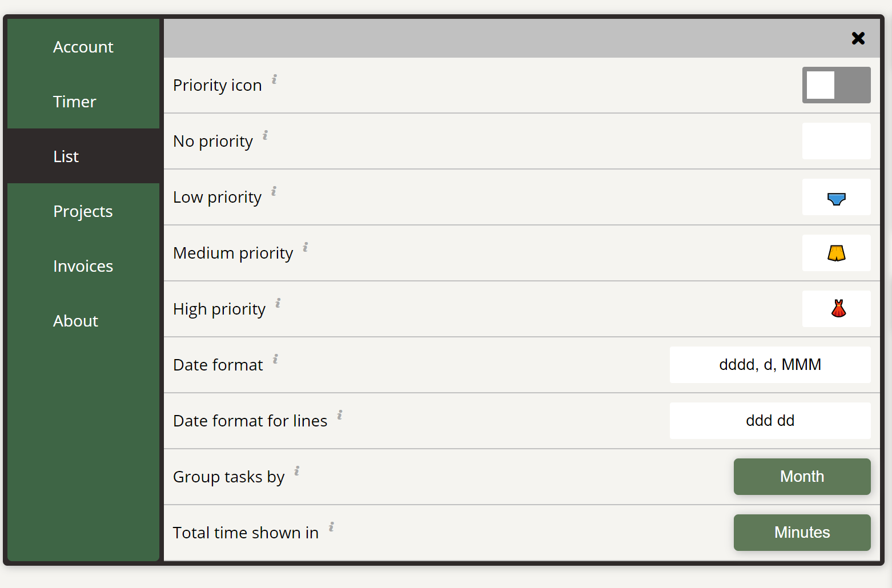Screen dimensions: 892x588
Task: Select the high priority dress icon
Action: (x=836, y=308)
